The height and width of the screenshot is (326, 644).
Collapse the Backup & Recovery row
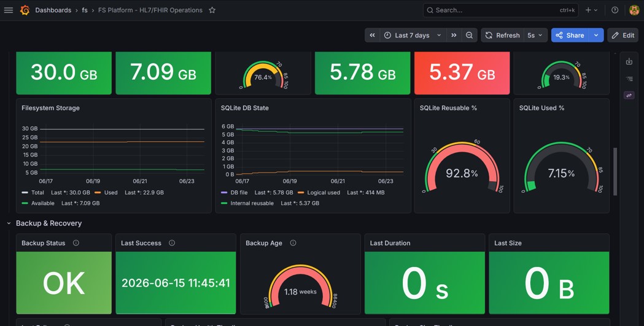point(9,223)
